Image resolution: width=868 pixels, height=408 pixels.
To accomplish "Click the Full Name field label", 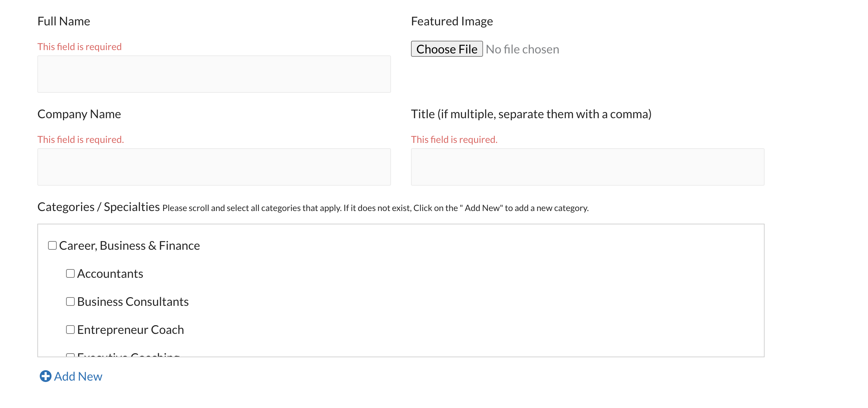I will [64, 21].
